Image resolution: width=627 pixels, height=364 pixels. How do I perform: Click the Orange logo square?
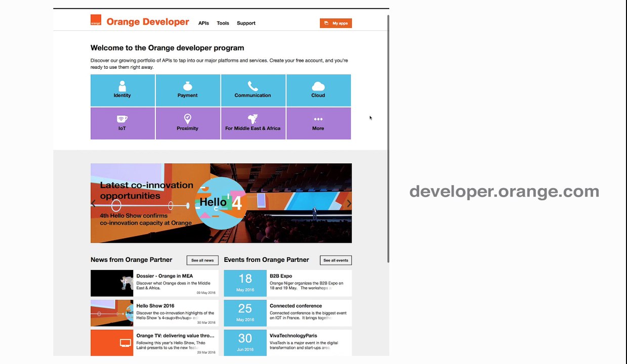tap(96, 20)
